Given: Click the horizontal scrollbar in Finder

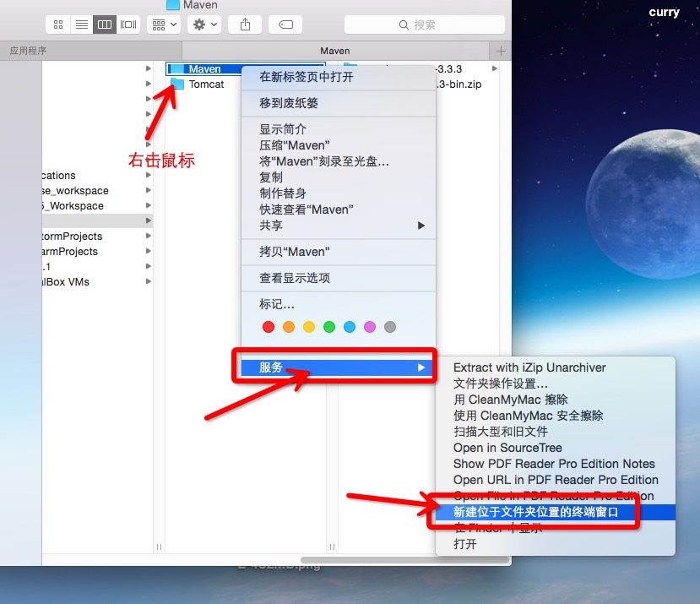Looking at the screenshot, I should pyautogui.click(x=405, y=560).
